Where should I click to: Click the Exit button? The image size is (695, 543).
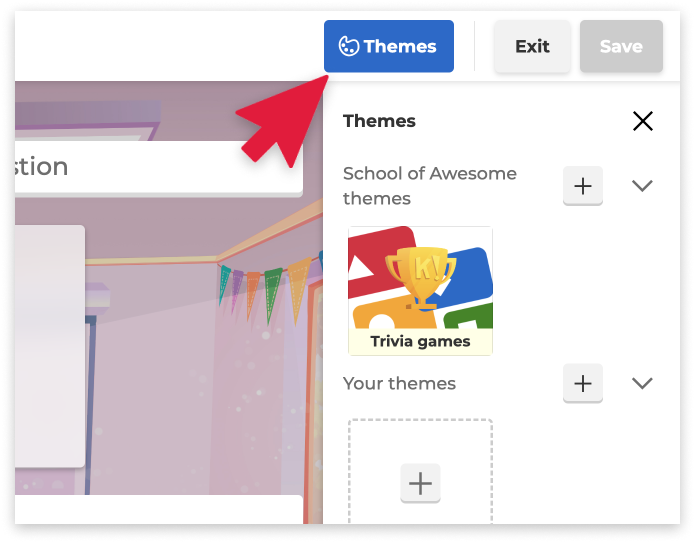(532, 47)
